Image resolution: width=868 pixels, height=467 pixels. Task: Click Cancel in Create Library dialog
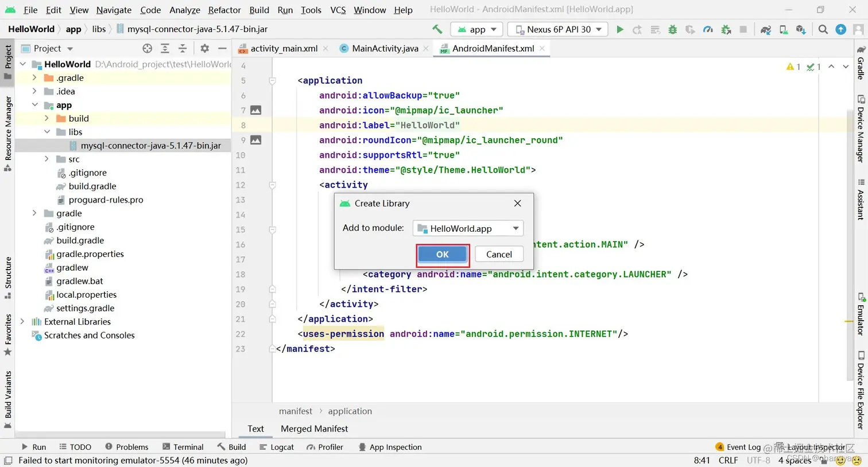[x=499, y=254]
